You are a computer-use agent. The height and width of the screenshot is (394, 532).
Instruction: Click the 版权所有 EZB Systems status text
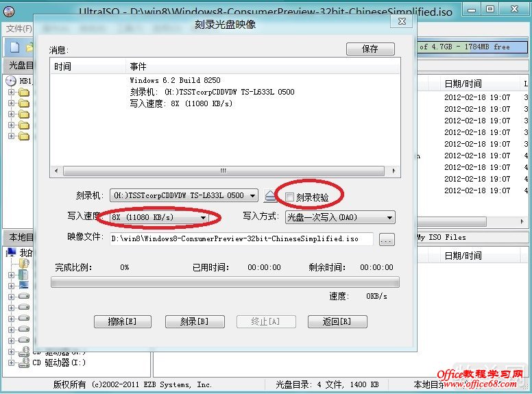tap(132, 384)
